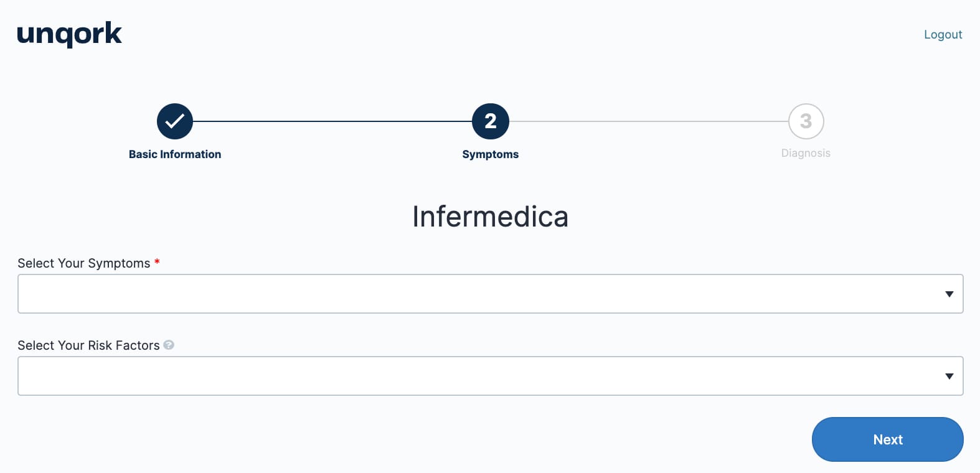This screenshot has width=980, height=473.
Task: Click progress line between steps 2 and 3
Action: click(649, 121)
